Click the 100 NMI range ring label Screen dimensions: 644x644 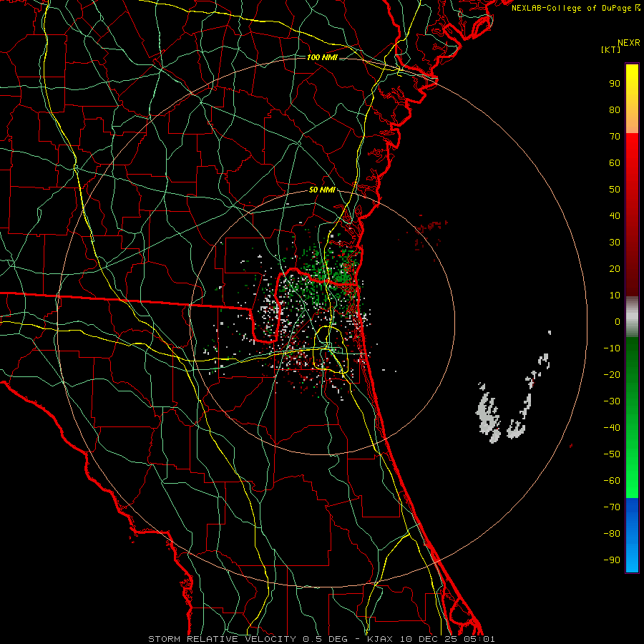(322, 57)
